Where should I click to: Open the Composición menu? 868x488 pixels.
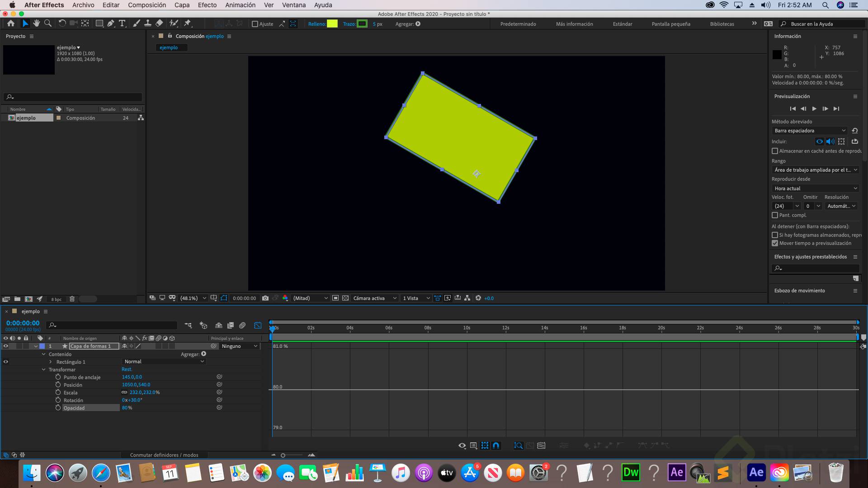(x=146, y=5)
